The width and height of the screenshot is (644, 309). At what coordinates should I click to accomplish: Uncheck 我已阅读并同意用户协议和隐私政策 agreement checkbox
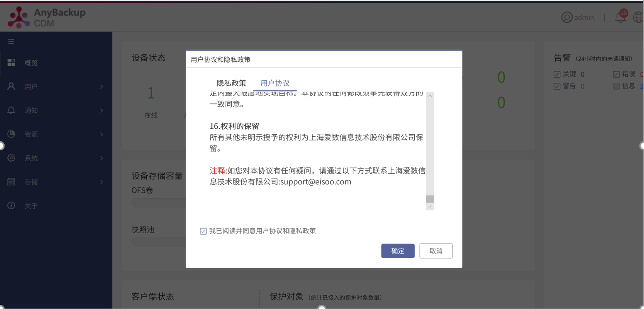point(203,231)
